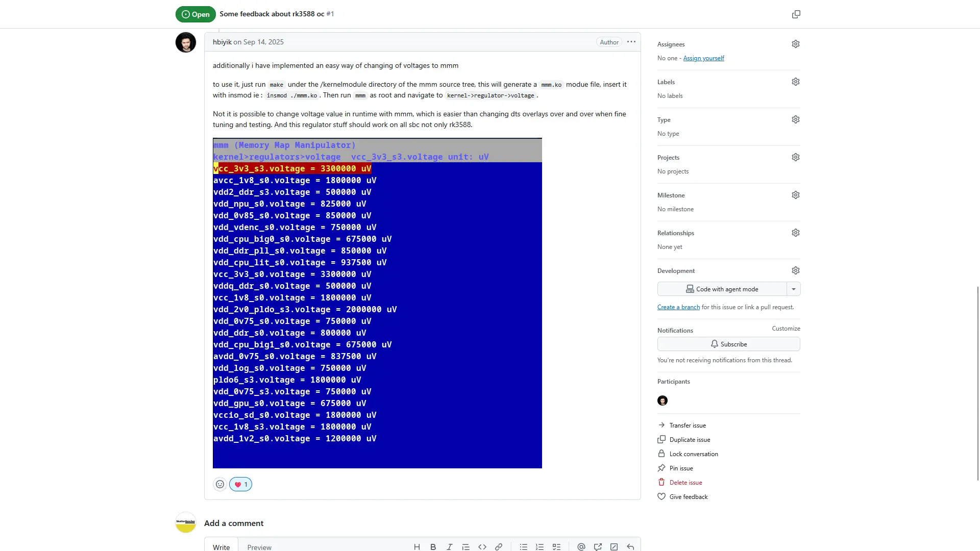
Task: Open the comment's three-dot options menu
Action: pyautogui.click(x=631, y=42)
